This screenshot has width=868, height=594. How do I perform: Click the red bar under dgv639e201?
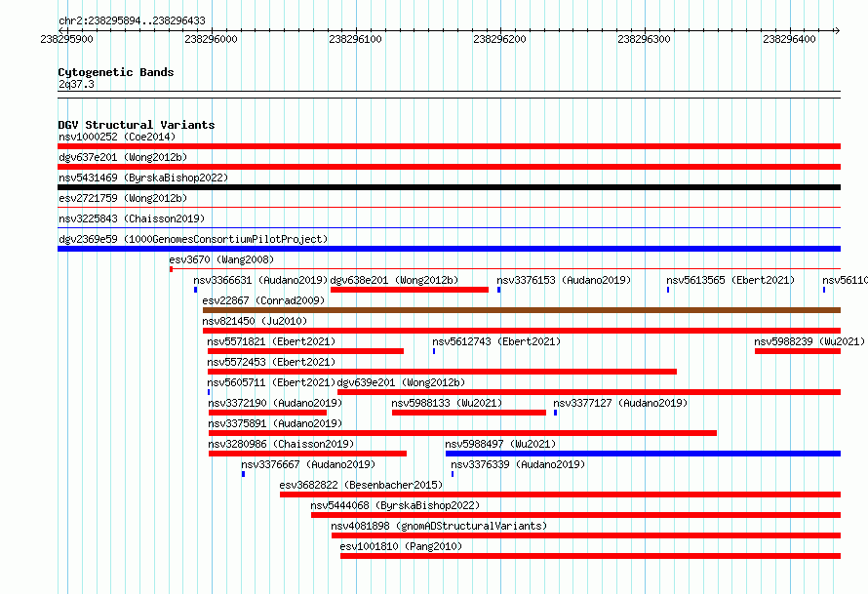pyautogui.click(x=589, y=392)
